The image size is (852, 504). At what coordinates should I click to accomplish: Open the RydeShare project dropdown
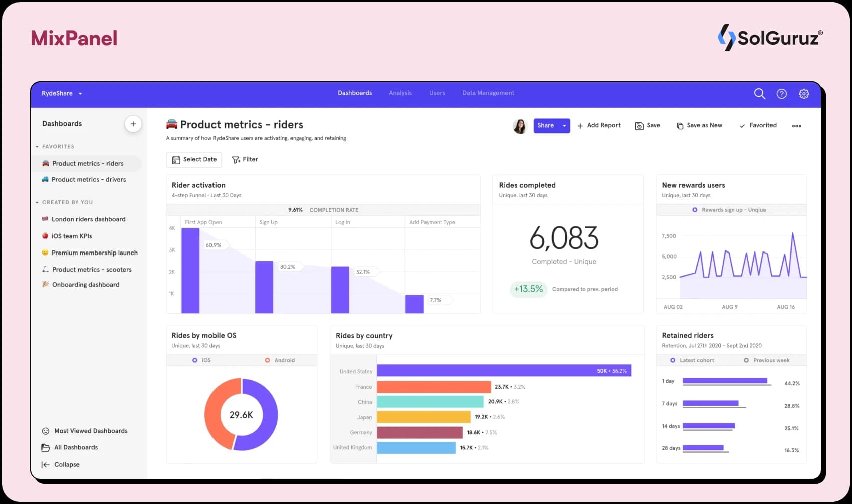(x=62, y=93)
